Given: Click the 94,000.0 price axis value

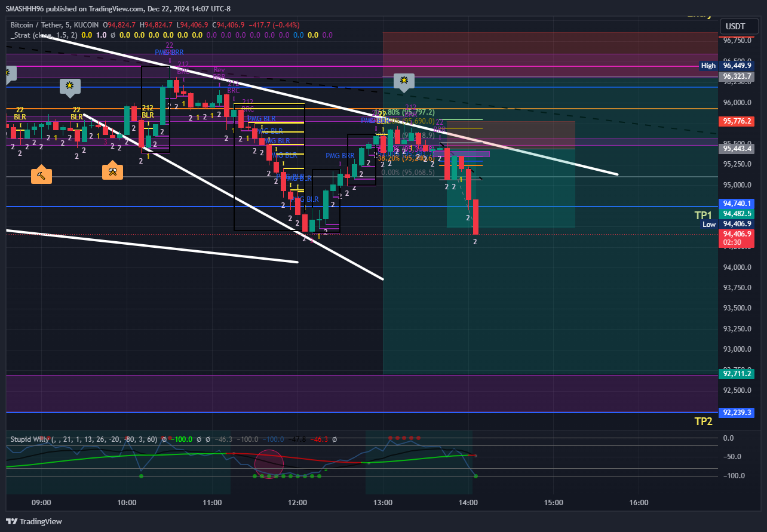Looking at the screenshot, I should coord(737,267).
